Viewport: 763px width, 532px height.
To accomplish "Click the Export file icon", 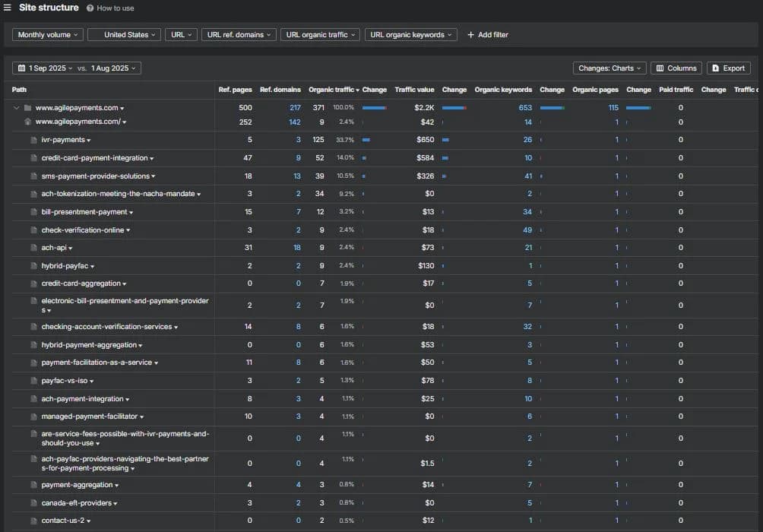I will pyautogui.click(x=715, y=68).
